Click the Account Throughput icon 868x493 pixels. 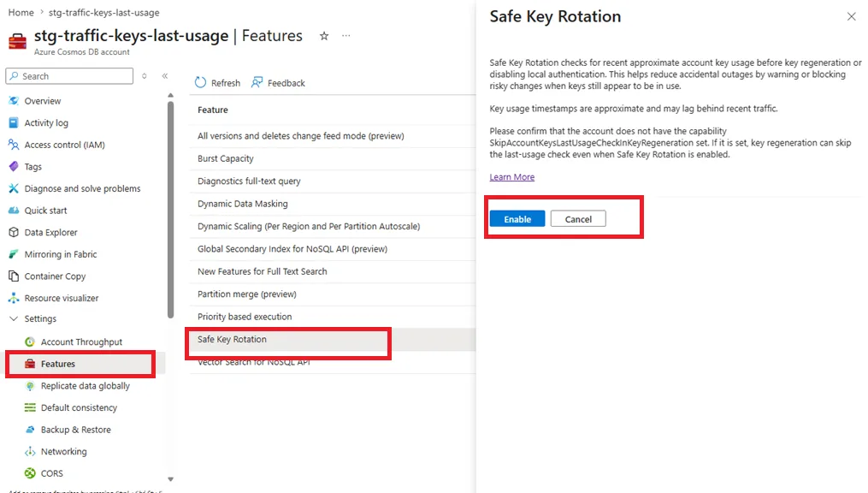(30, 342)
